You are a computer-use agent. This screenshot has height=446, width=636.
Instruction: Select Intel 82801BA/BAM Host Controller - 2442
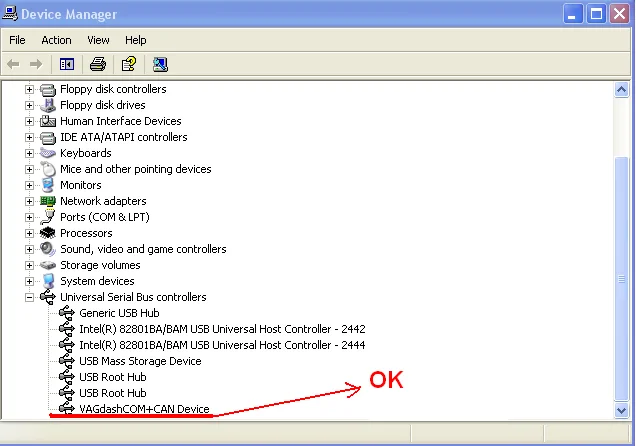[x=222, y=329]
